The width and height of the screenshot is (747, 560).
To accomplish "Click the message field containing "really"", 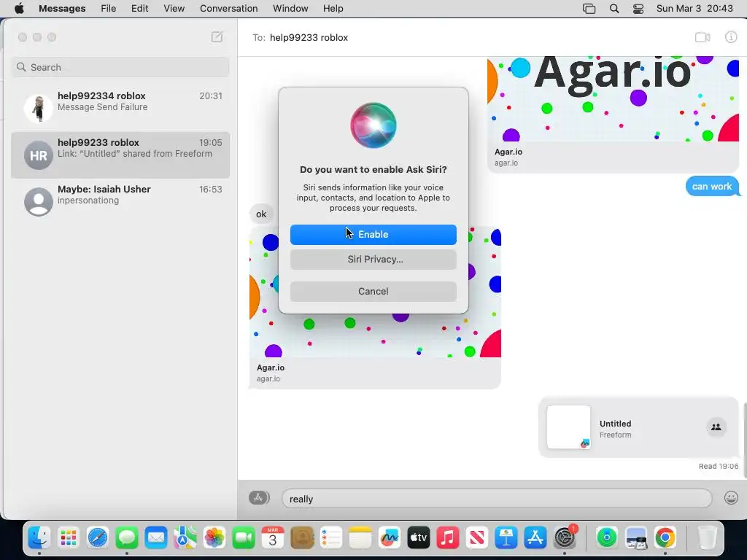I will 496,499.
